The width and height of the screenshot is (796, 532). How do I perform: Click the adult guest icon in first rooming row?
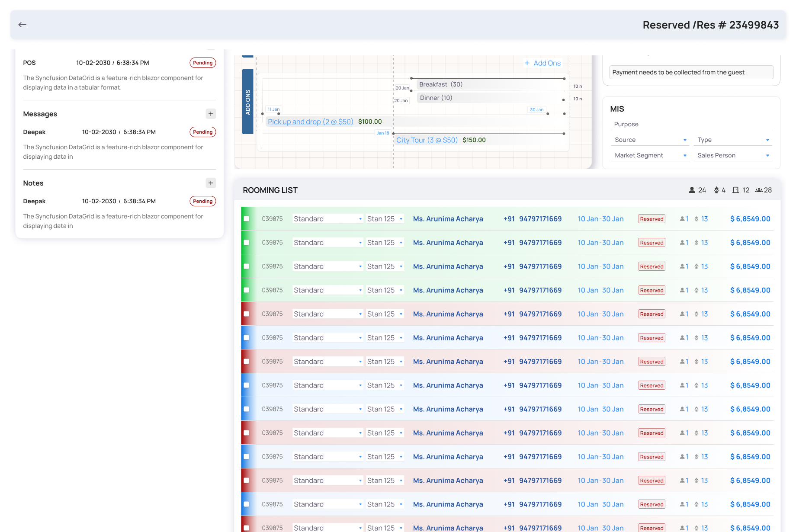click(x=682, y=219)
